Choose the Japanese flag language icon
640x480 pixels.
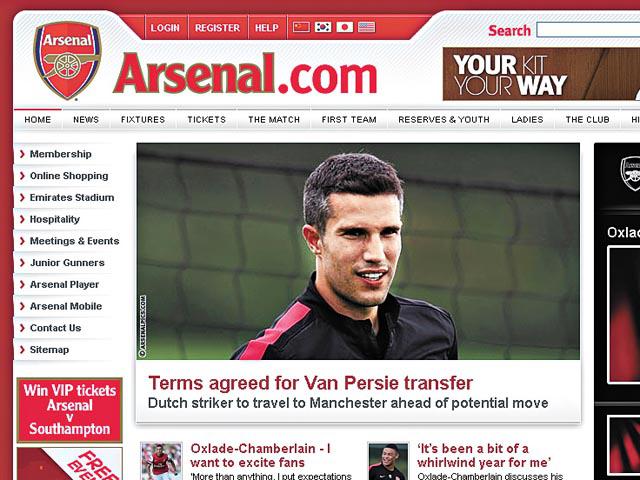point(344,27)
